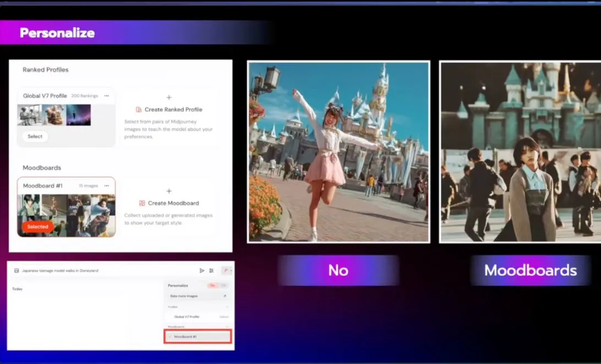Image resolution: width=601 pixels, height=364 pixels.
Task: Open the sketch thumbnail in Global V7 Profile
Action: tap(30, 115)
